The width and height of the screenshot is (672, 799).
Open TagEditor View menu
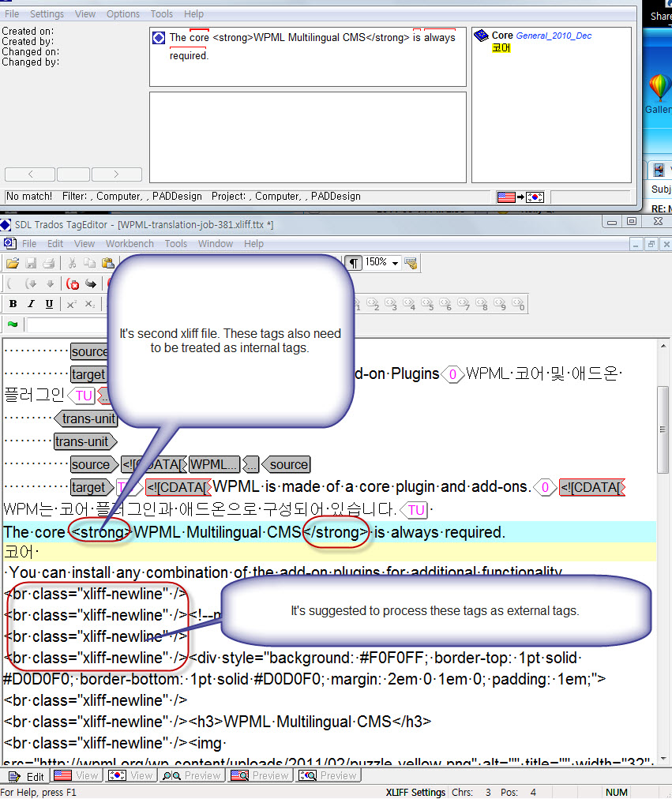tap(84, 244)
